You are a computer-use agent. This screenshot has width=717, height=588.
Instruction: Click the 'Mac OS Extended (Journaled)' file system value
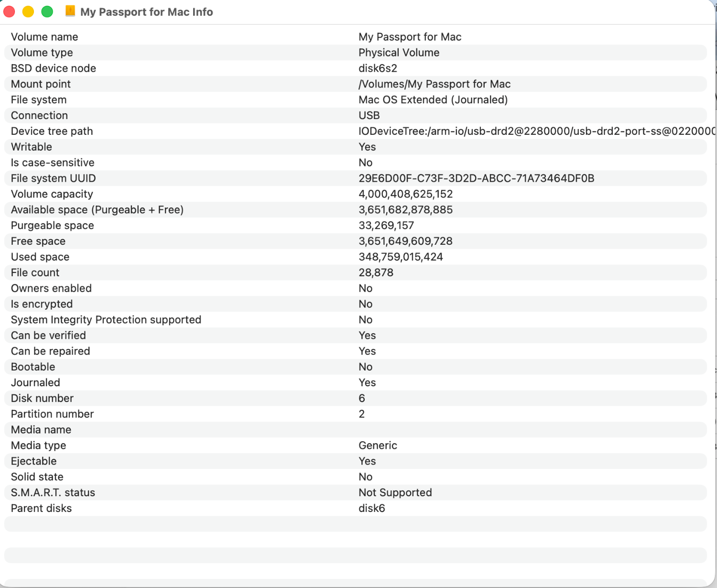click(433, 100)
